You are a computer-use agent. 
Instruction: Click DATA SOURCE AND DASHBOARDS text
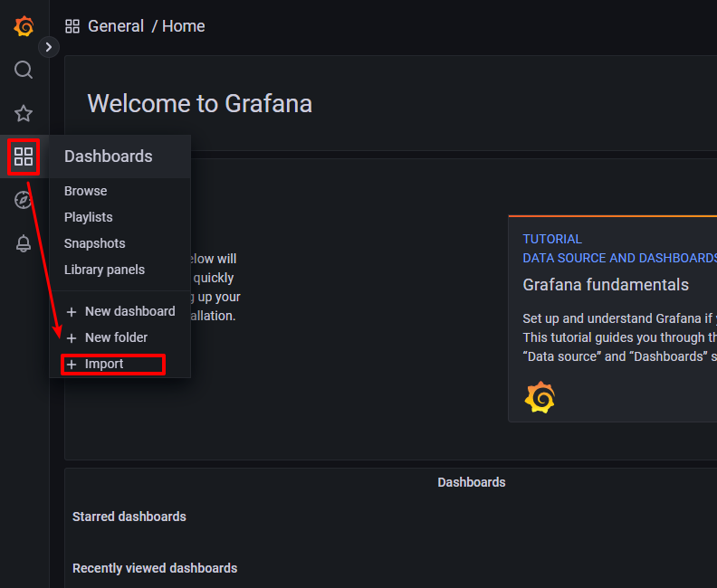click(619, 258)
